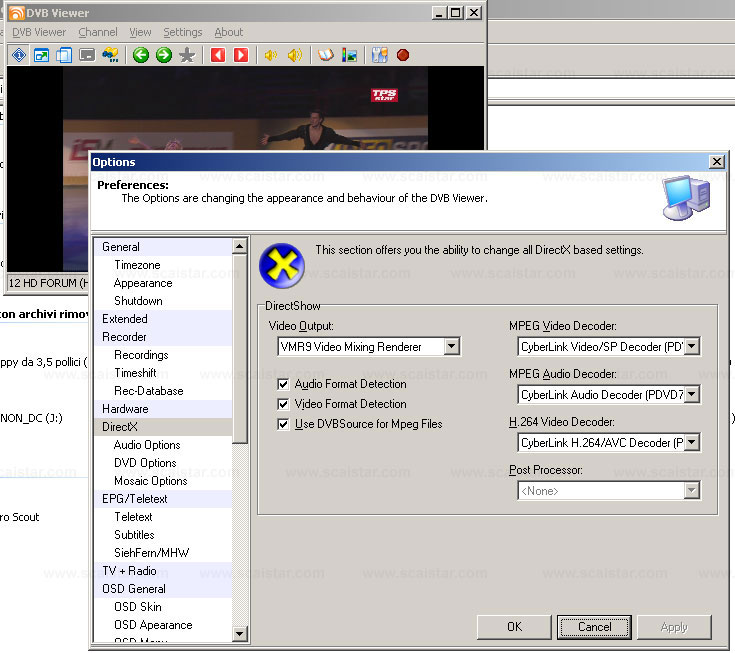Click the green left arrow button
Screen dimensions: 735x653
(x=141, y=55)
